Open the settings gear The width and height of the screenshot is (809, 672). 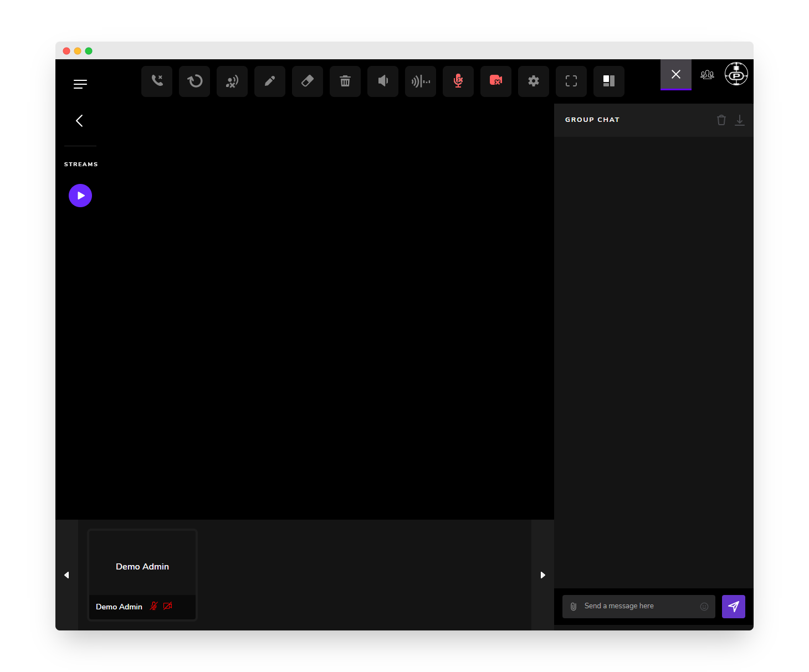pos(534,81)
